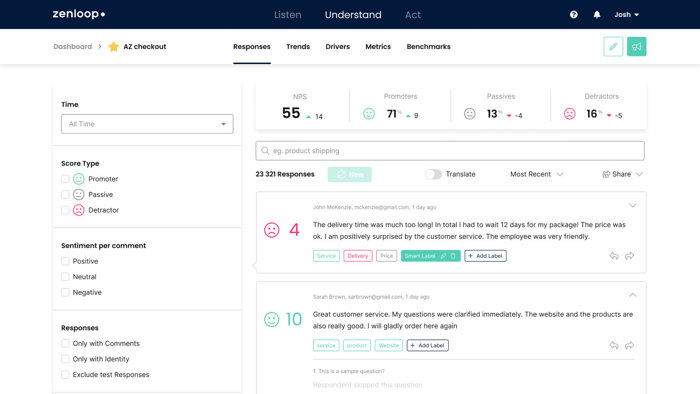Viewport: 700px width, 394px height.
Task: Click the megaphone announce button
Action: pos(637,46)
